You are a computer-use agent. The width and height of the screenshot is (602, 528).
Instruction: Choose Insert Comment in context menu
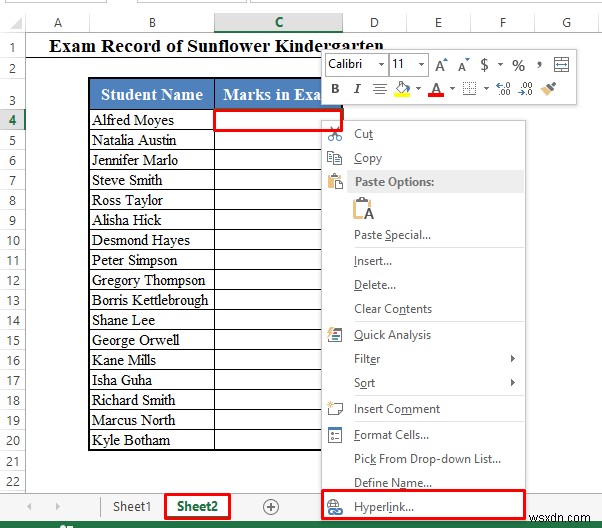423,409
